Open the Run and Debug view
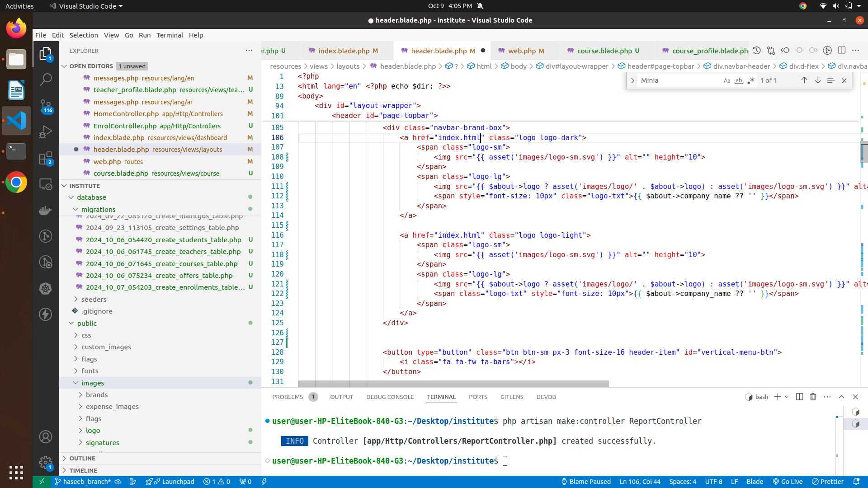The image size is (868, 488). (x=46, y=132)
